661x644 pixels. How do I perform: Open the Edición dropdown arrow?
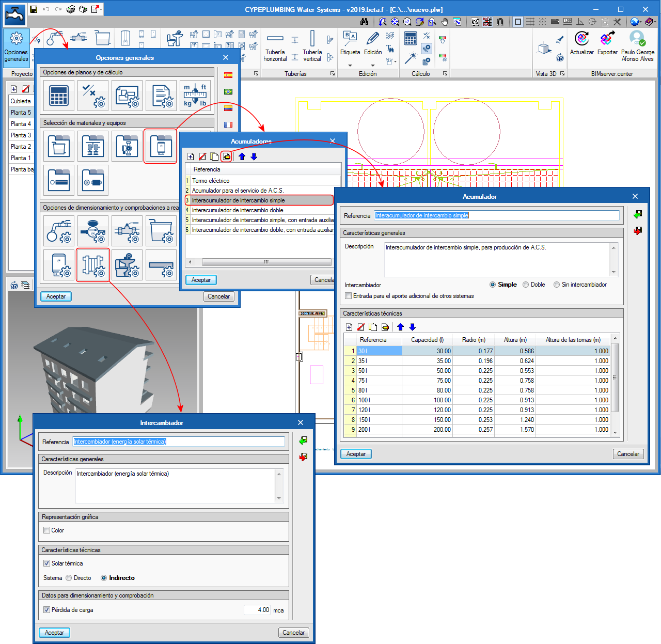(373, 65)
